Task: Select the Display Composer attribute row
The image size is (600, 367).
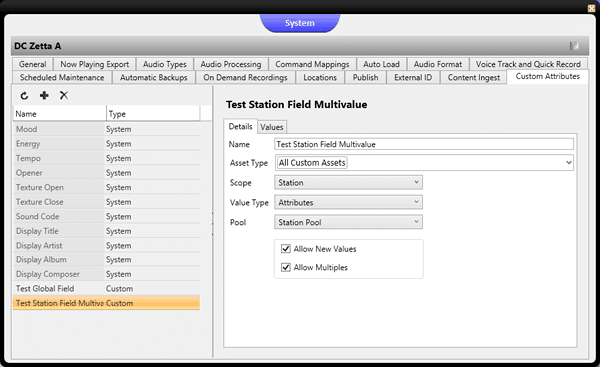Action: (106, 274)
